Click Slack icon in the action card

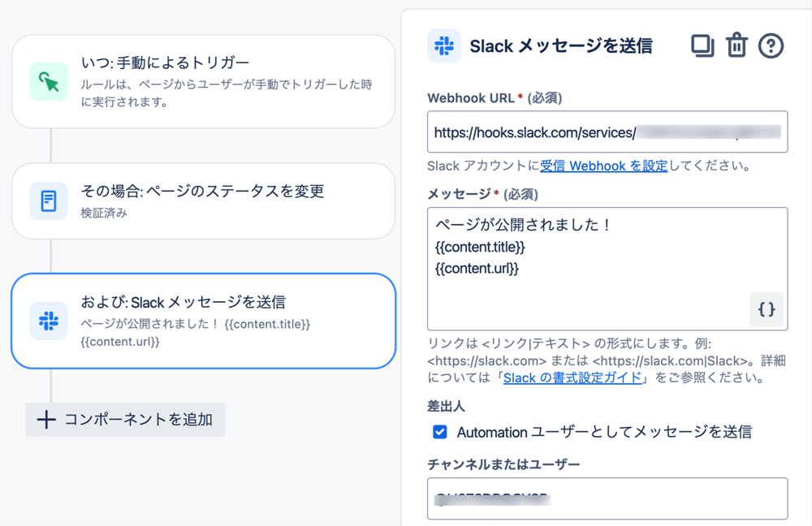[49, 321]
